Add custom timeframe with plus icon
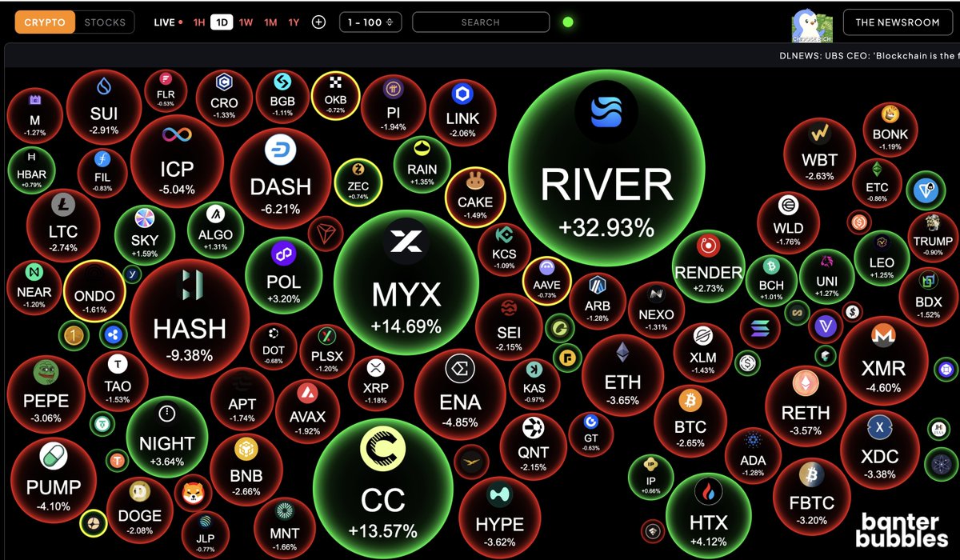This screenshot has width=960, height=560. click(x=318, y=22)
